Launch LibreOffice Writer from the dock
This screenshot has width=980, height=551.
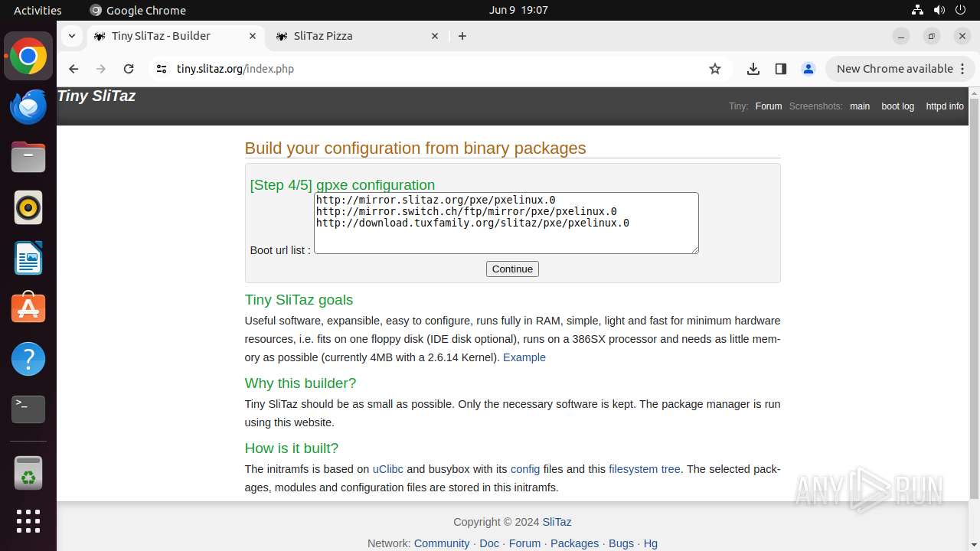[x=28, y=258]
